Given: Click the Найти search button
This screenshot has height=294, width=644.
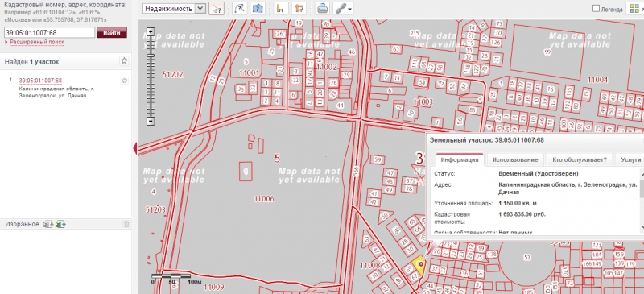Looking at the screenshot, I should click(112, 32).
